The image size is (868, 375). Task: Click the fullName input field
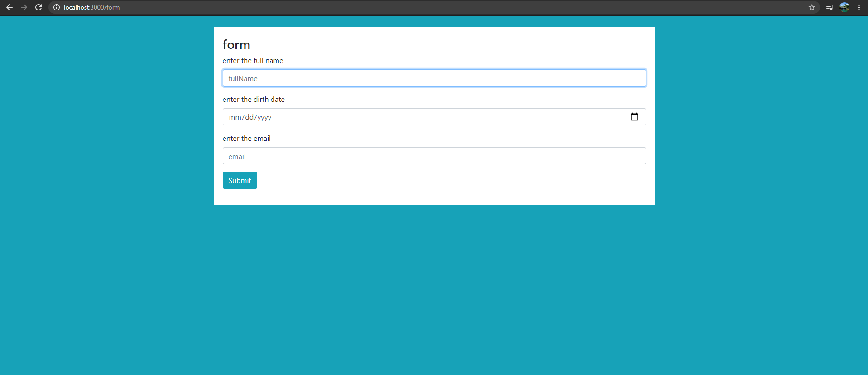434,78
